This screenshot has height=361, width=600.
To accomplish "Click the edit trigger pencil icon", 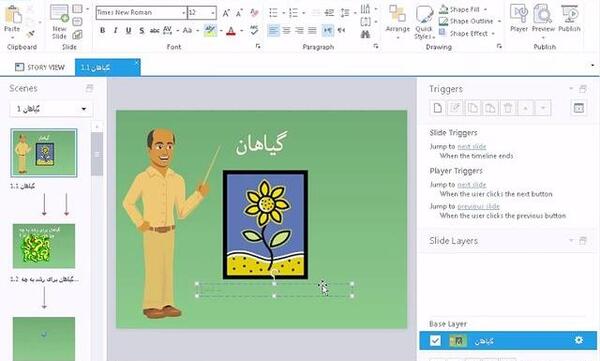I will pos(455,108).
